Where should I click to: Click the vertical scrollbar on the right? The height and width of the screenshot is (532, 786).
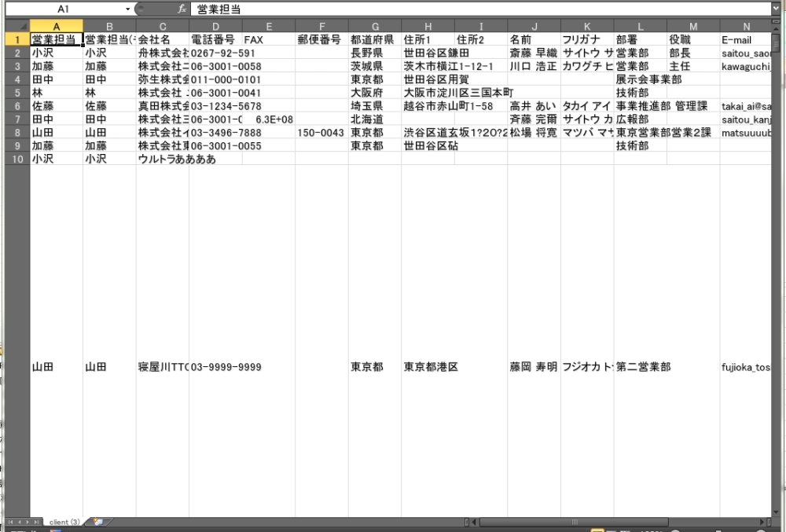(x=776, y=236)
